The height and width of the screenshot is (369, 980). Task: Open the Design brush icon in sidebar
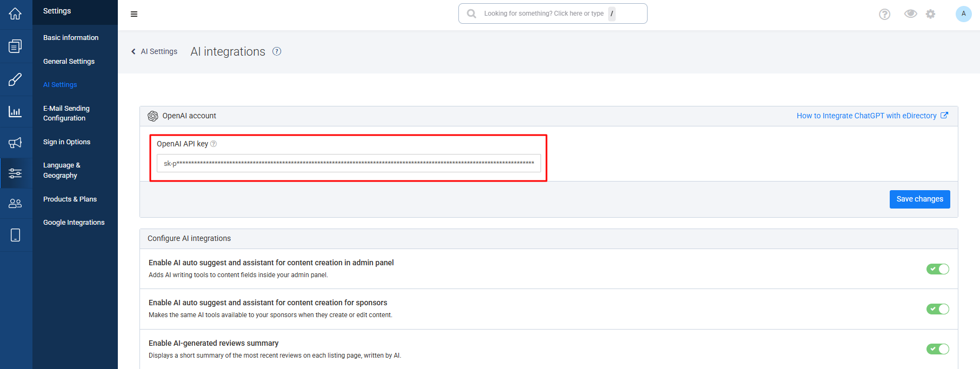click(15, 79)
